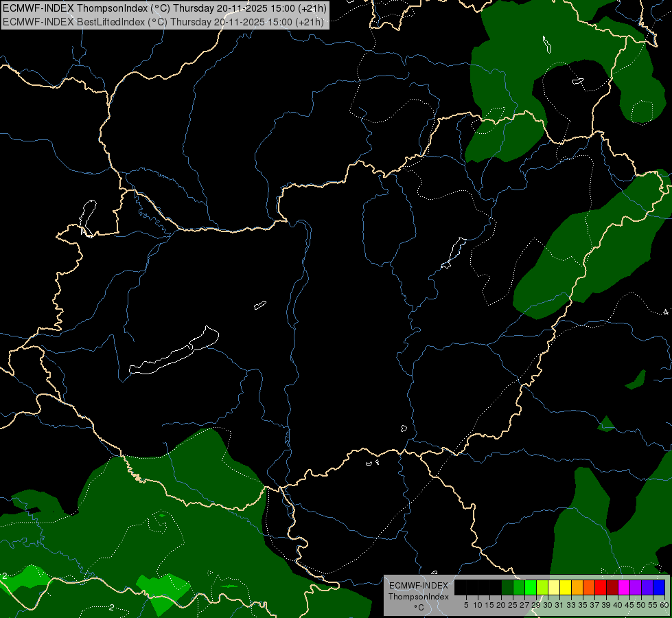
Task: Pick the lime 29–30 legend swatch
Action: (x=542, y=587)
